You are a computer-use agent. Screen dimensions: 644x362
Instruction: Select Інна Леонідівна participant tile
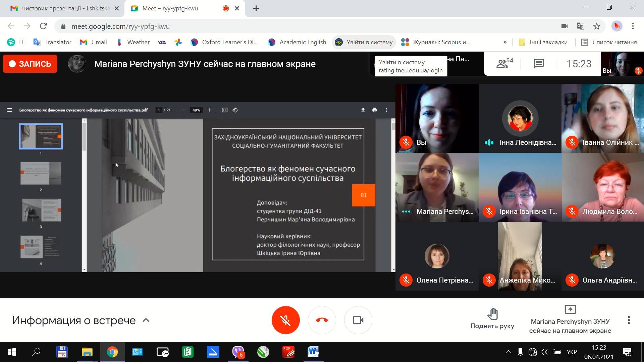[x=520, y=118]
